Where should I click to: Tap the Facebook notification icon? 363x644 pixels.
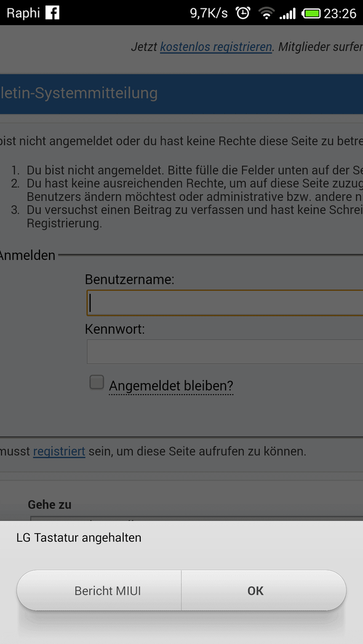coord(52,13)
